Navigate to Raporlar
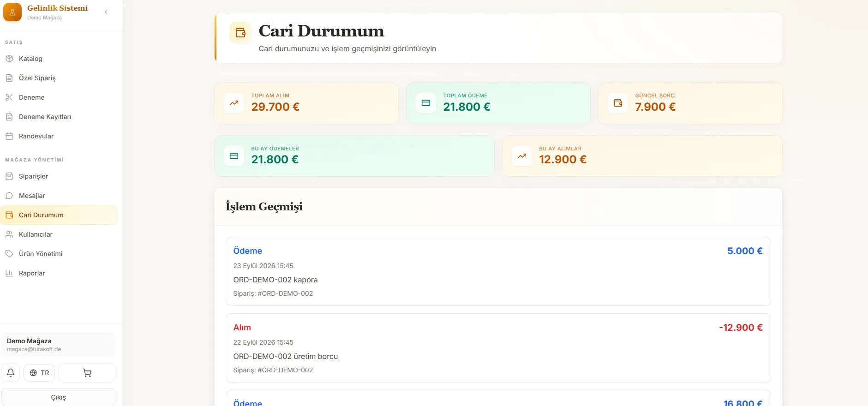Image resolution: width=868 pixels, height=406 pixels. [59, 273]
